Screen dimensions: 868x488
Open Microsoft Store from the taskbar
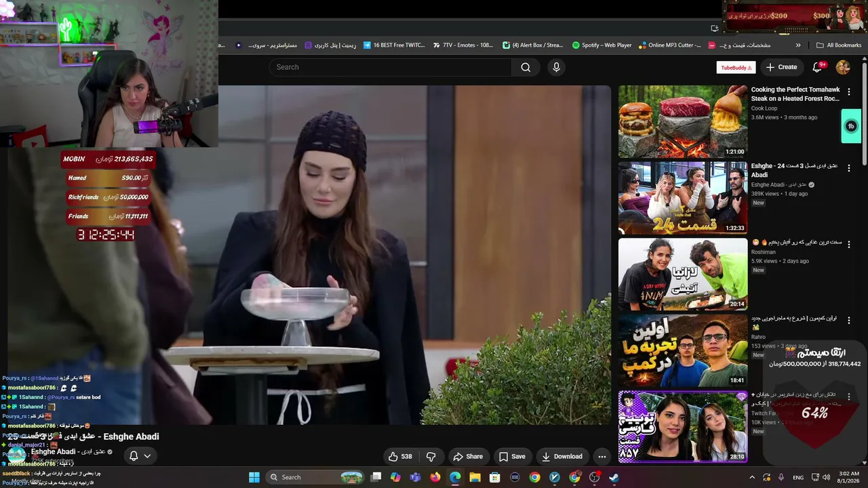[495, 477]
